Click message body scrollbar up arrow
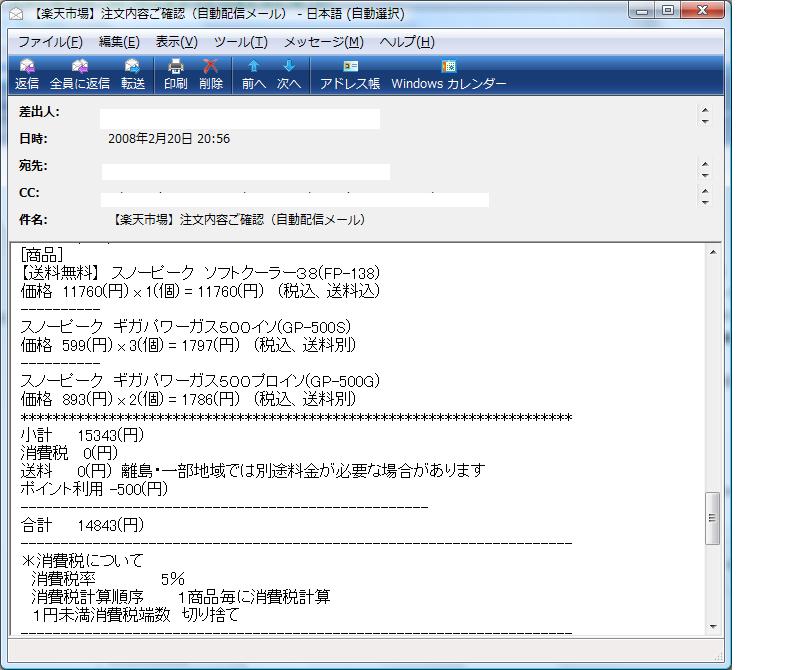 [x=713, y=252]
